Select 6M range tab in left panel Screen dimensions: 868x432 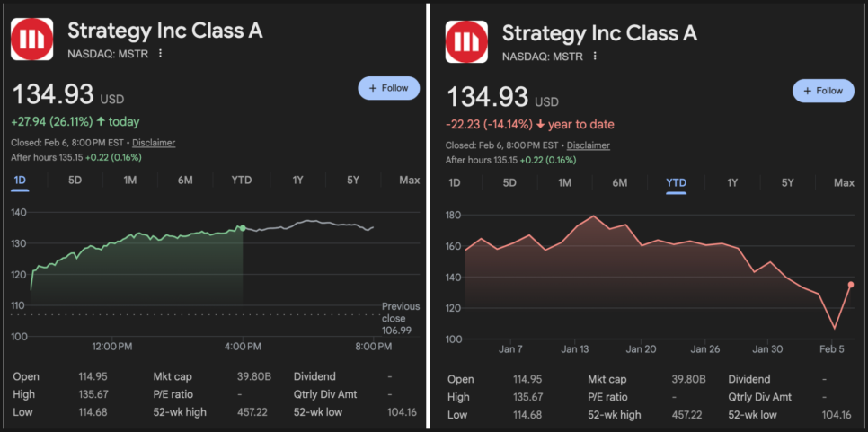(185, 181)
